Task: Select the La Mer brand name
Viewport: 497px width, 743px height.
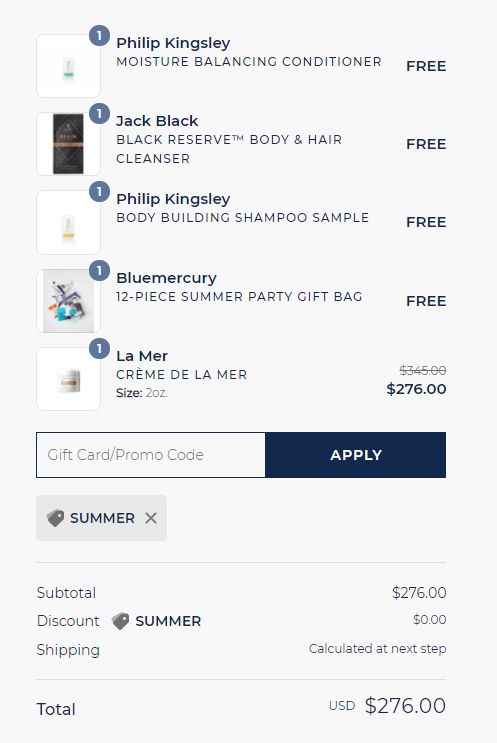Action: coord(142,356)
